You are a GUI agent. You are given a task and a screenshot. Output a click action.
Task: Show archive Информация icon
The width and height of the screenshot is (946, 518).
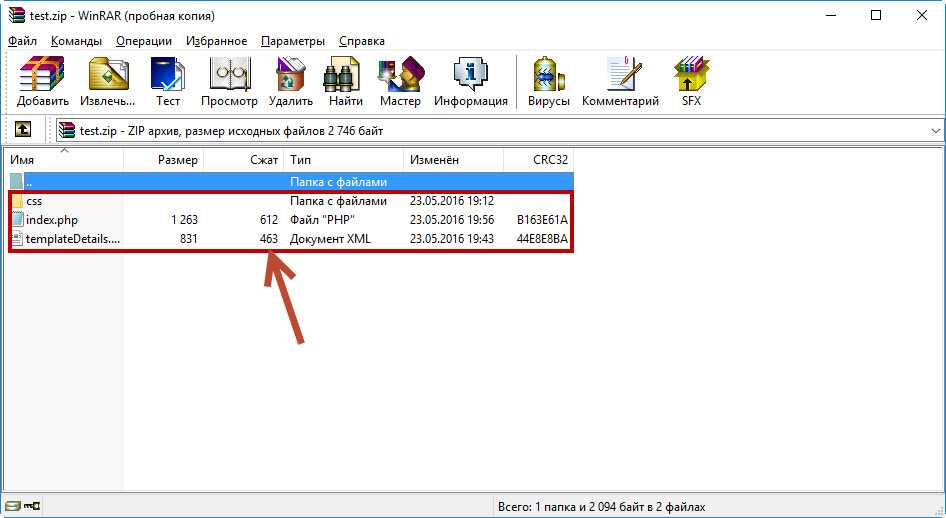pyautogui.click(x=470, y=81)
